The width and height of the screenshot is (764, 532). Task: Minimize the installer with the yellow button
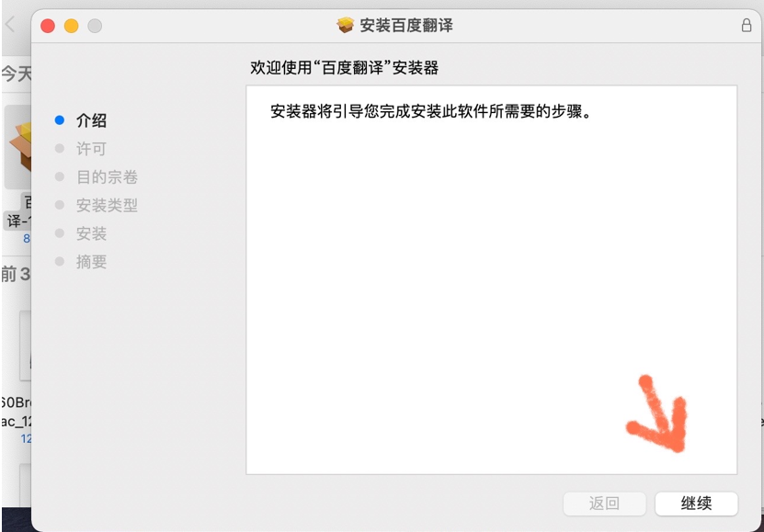(71, 26)
